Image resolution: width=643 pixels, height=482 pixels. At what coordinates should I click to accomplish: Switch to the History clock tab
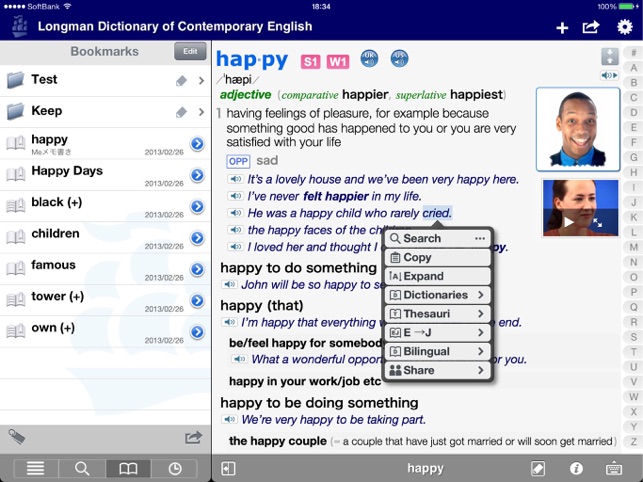point(176,468)
